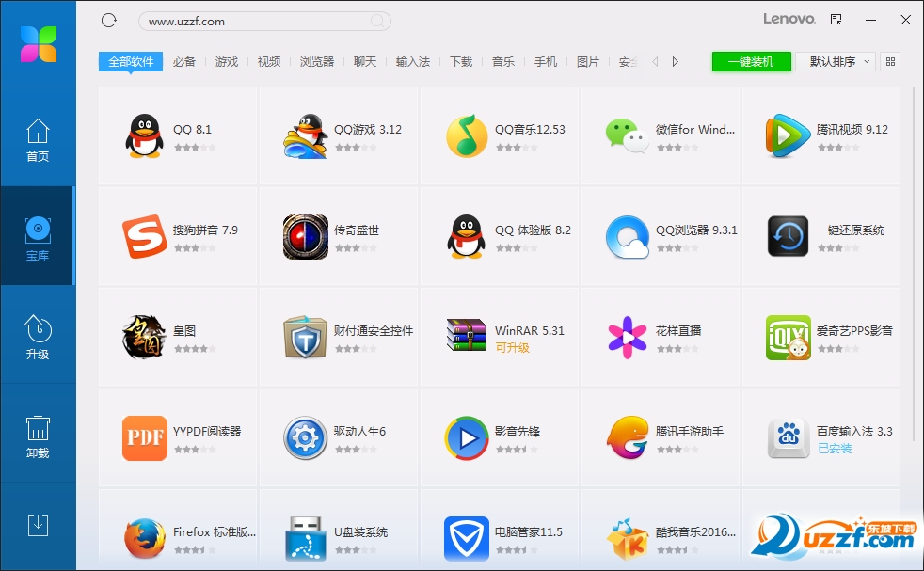
Task: Click the star rating under 皇图
Action: (195, 349)
